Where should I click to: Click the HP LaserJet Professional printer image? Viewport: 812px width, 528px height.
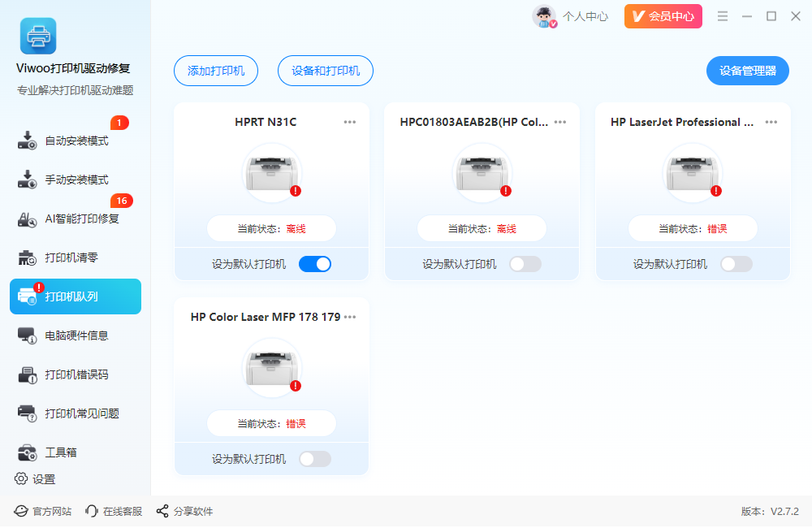pyautogui.click(x=693, y=172)
